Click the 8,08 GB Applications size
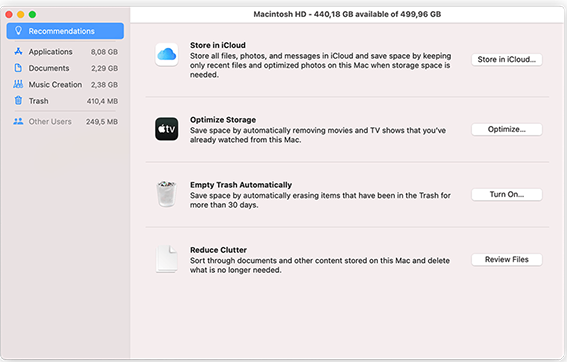The width and height of the screenshot is (567, 362). [104, 52]
